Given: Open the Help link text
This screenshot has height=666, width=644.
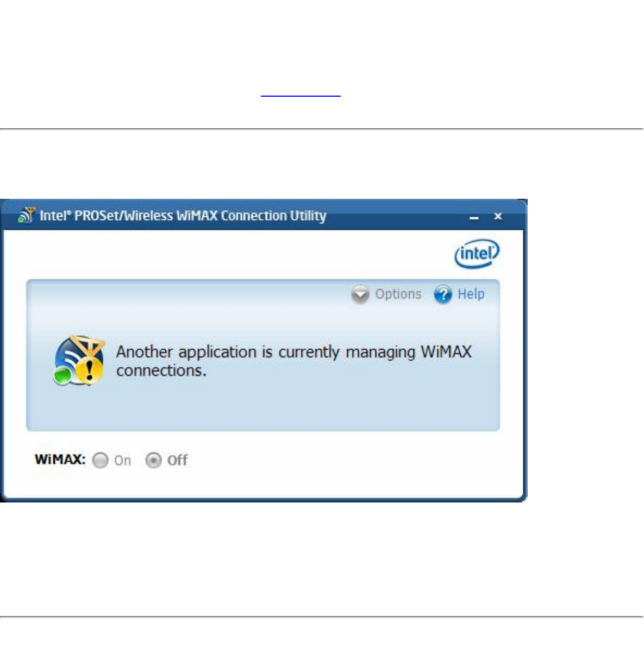Looking at the screenshot, I should pos(471,294).
